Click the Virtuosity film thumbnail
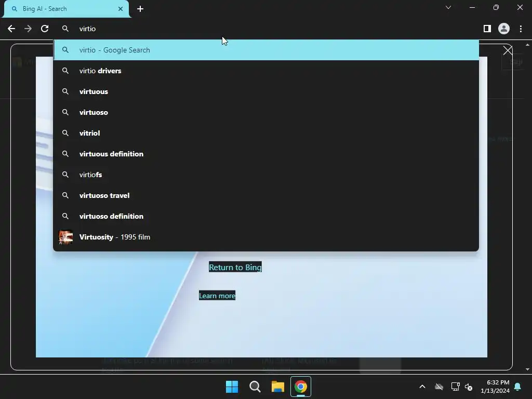Screen dimensions: 532x399 65,237
